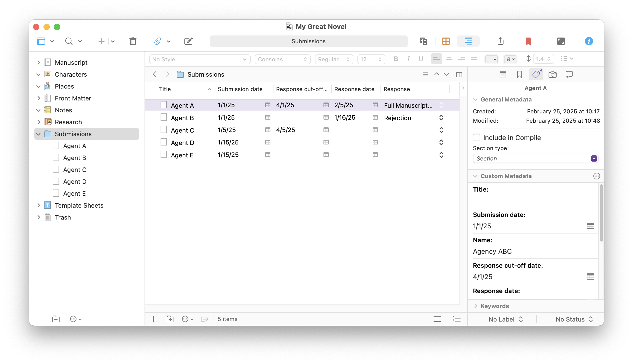Select Template Sheets in binder
Screen dimensions: 633x364
[x=79, y=205]
